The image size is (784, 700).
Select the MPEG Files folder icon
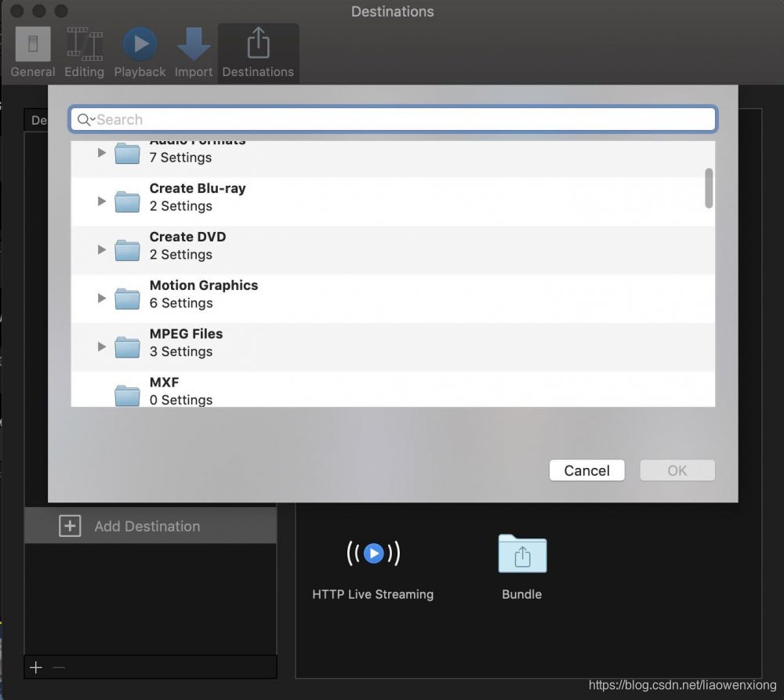127,347
